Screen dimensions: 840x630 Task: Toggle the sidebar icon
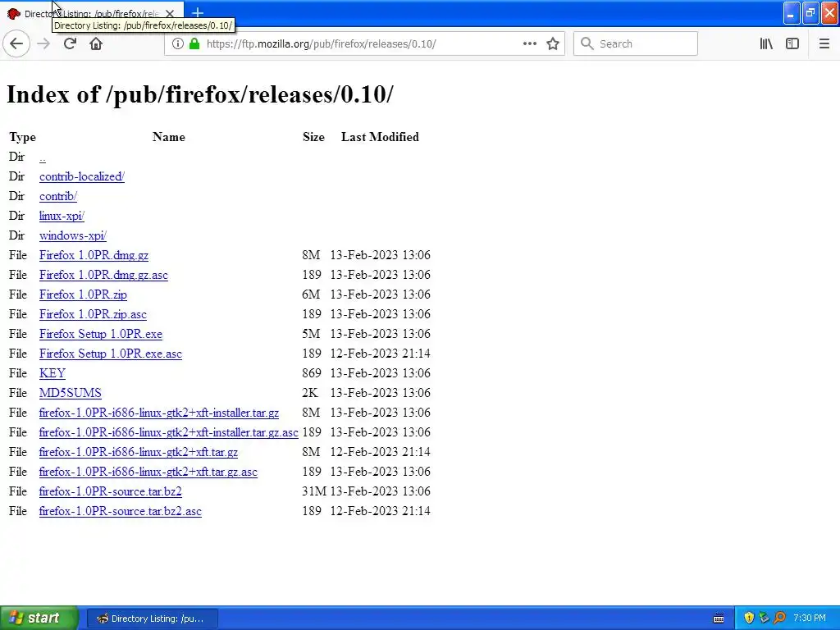792,43
